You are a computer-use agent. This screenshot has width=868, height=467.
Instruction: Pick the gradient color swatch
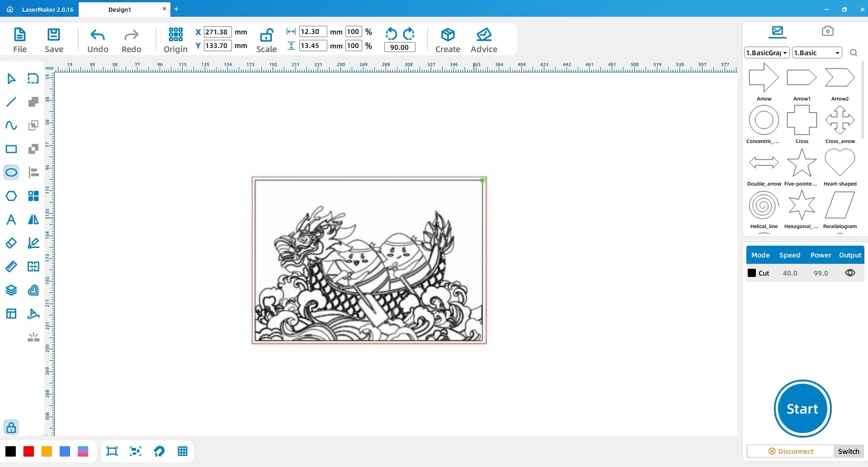pyautogui.click(x=83, y=451)
